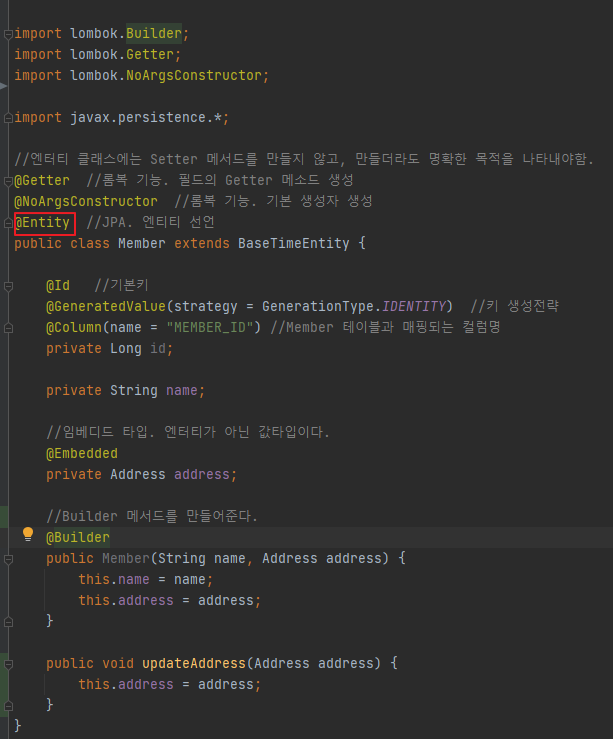
Task: Click GenerationType in the @GeneratedValue line
Action: tap(318, 306)
